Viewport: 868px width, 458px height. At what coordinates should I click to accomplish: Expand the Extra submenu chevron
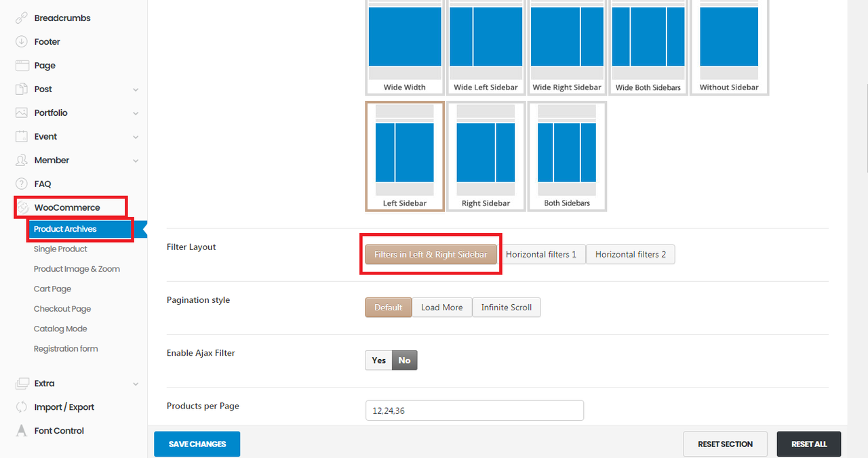pyautogui.click(x=136, y=383)
